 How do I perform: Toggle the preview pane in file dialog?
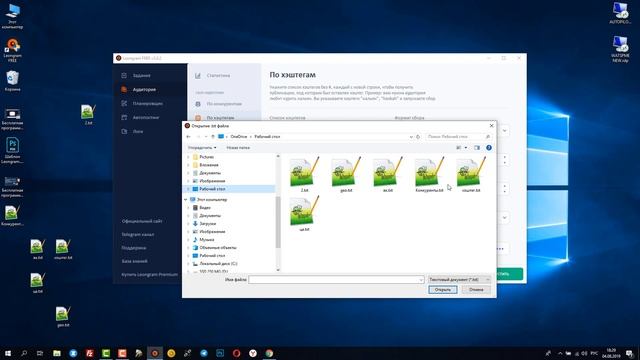tap(477, 148)
